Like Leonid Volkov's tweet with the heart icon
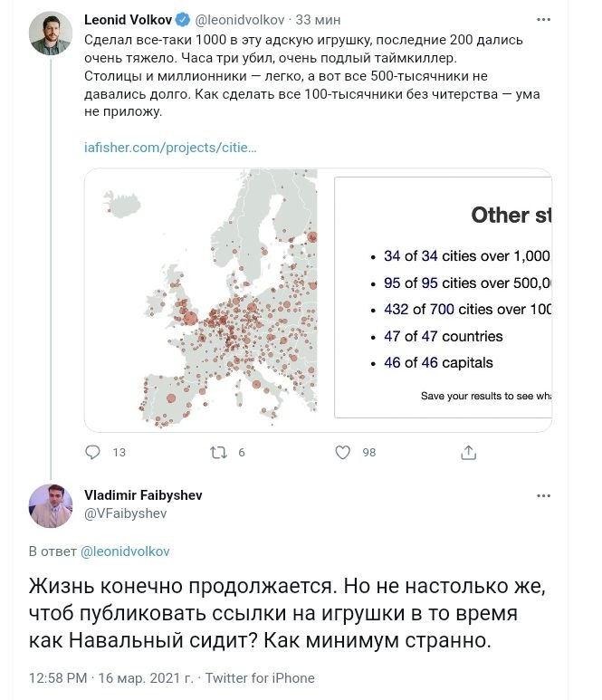The width and height of the screenshot is (602, 700). (x=343, y=452)
